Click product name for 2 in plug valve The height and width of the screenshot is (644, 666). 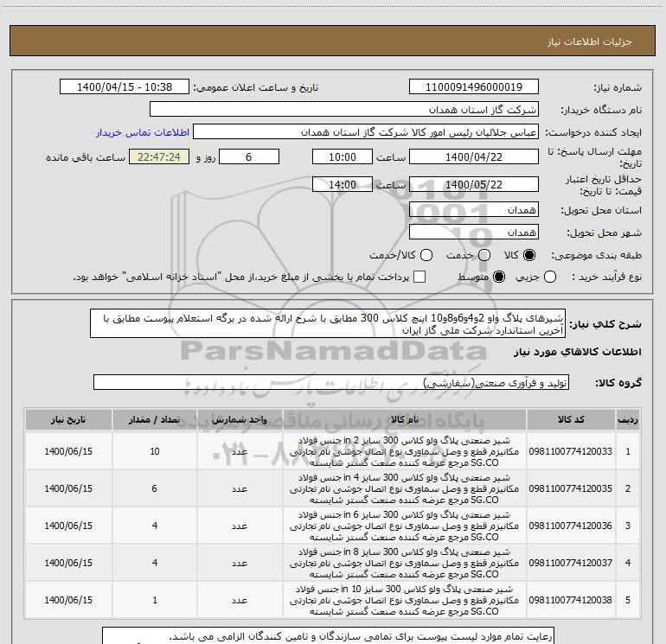[x=405, y=451]
